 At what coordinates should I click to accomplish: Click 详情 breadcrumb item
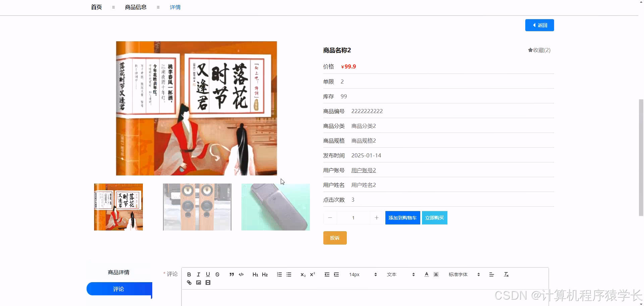[x=175, y=7]
